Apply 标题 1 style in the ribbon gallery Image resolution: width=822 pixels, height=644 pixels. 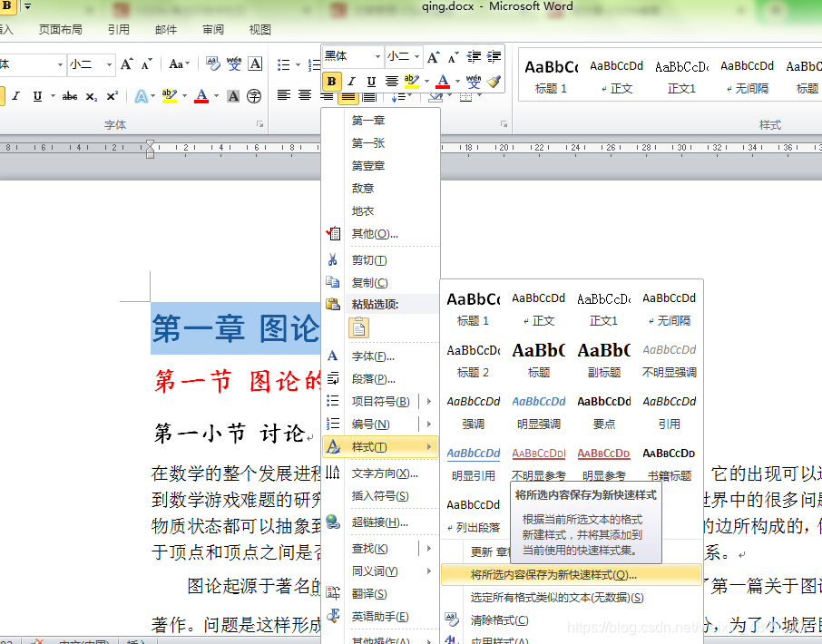point(551,76)
